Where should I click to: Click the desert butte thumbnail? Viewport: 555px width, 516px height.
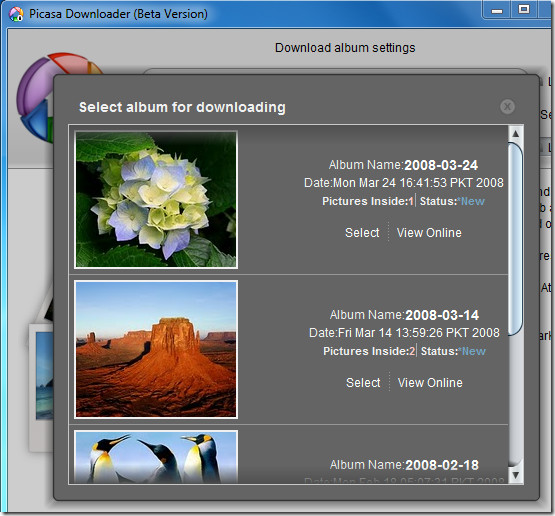[x=156, y=350]
